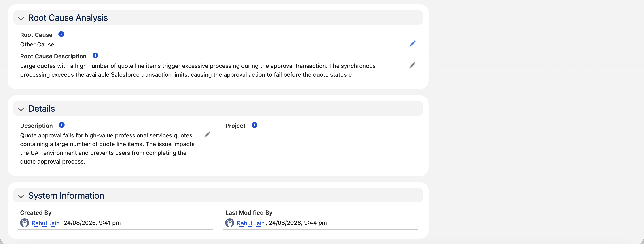Click the Root Cause Analysis section title
The height and width of the screenshot is (244, 644).
point(68,18)
